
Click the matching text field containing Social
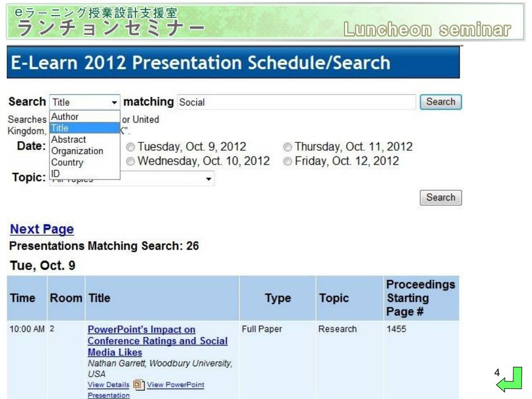click(x=296, y=102)
